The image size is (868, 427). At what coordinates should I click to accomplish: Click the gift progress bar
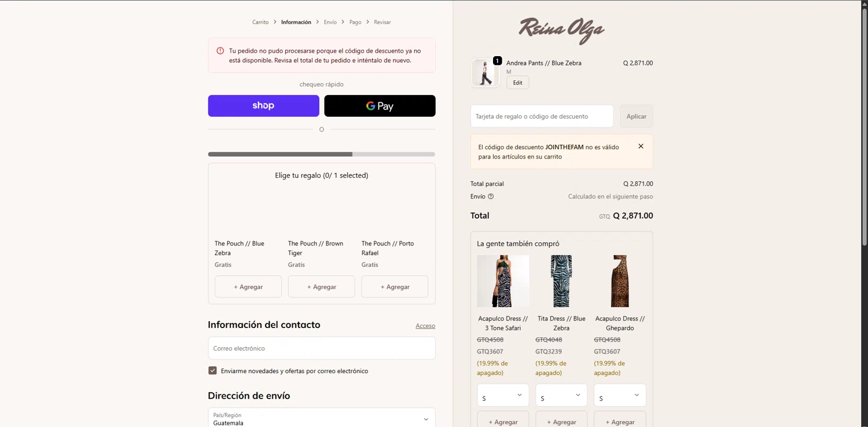click(x=322, y=154)
